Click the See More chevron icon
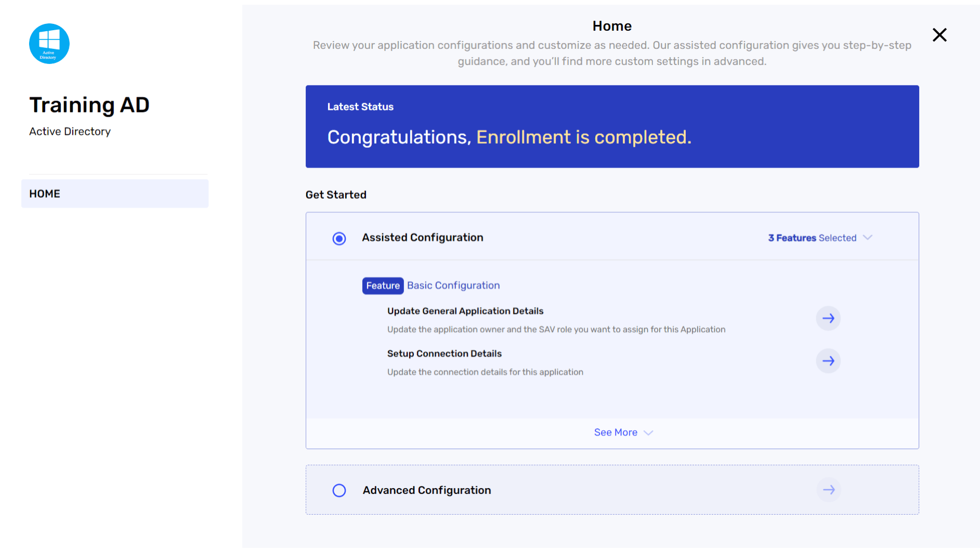 tap(648, 433)
